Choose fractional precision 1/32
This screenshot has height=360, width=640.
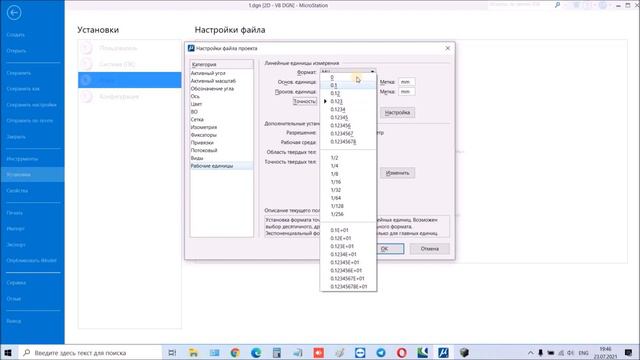[348, 190]
